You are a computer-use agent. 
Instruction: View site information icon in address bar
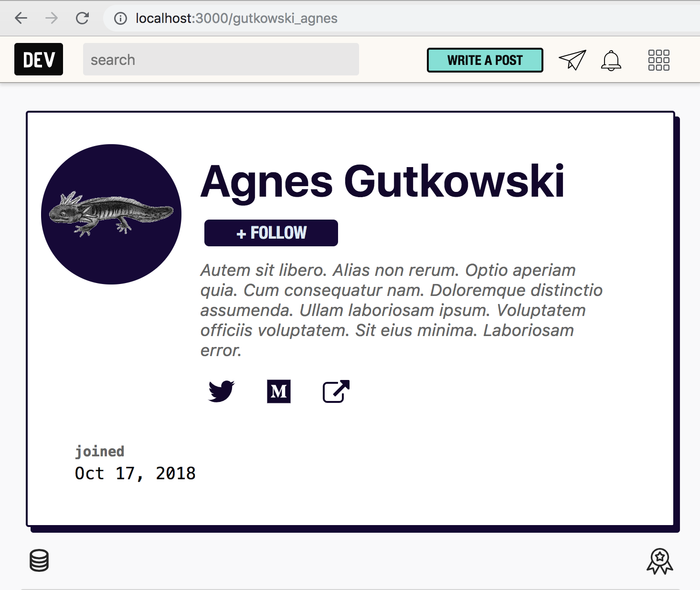[120, 19]
